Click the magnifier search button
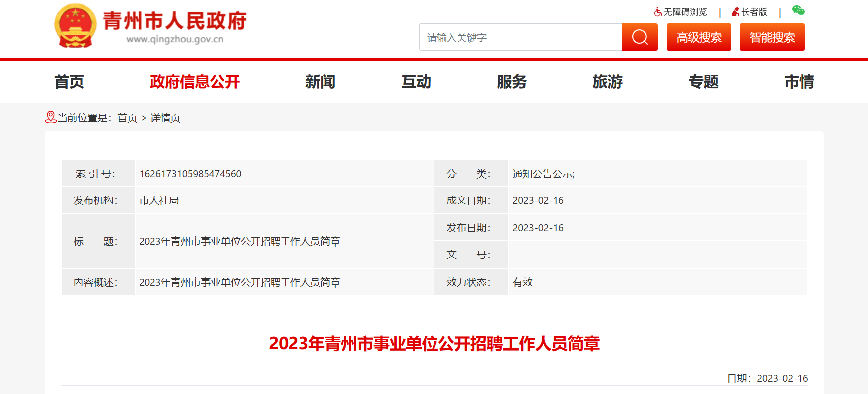This screenshot has height=394, width=868. [x=640, y=37]
